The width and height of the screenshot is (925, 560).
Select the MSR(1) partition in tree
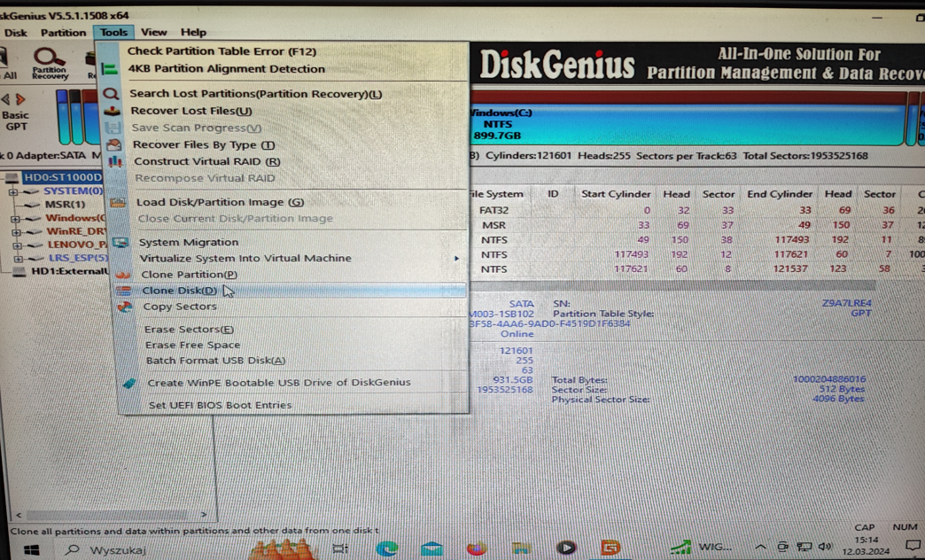65,205
